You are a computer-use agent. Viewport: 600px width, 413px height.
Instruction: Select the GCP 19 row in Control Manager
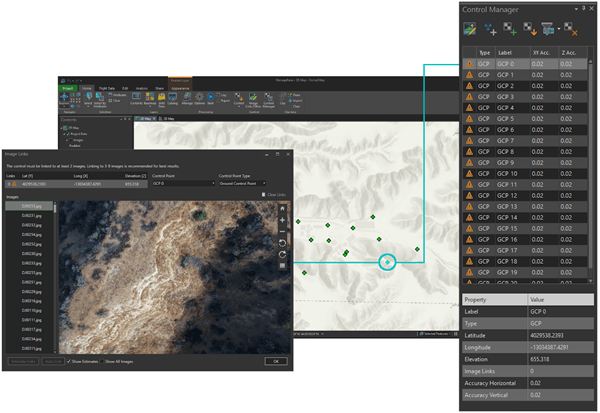tap(525, 273)
